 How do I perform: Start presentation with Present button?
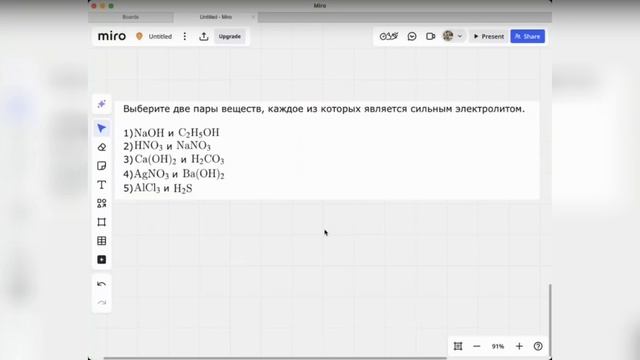(x=489, y=36)
